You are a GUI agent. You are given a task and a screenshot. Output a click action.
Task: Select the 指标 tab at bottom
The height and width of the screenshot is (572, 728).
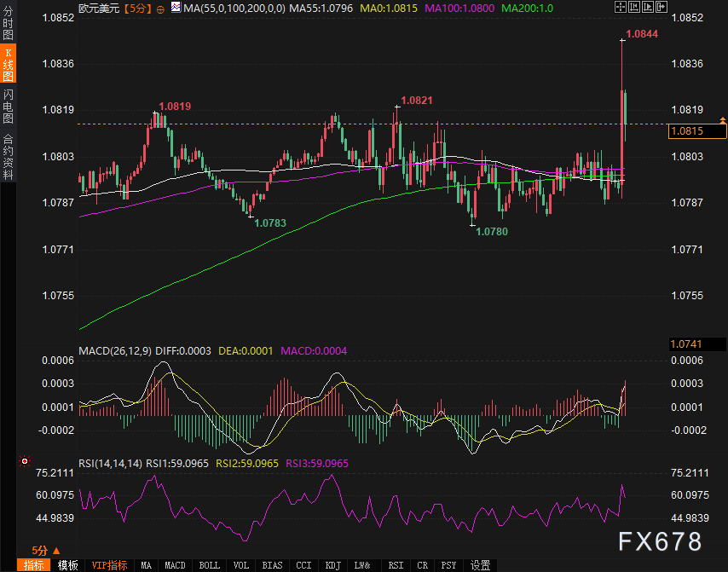pyautogui.click(x=35, y=565)
